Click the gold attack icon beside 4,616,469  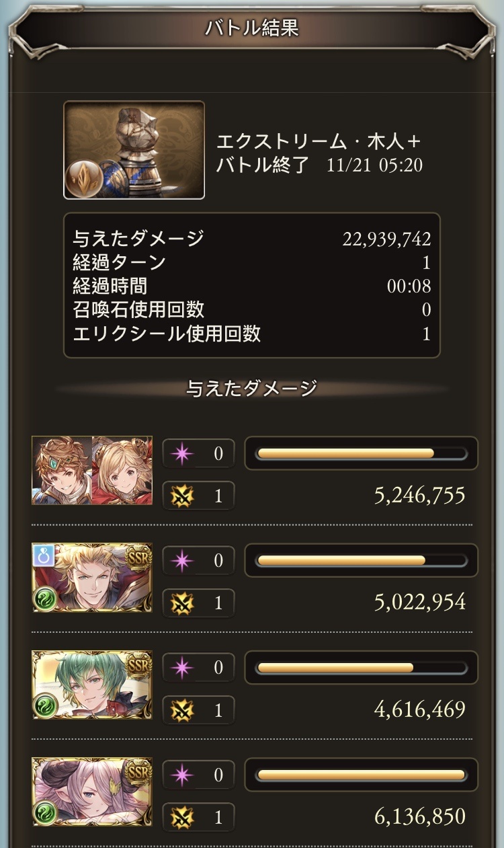[x=180, y=709]
